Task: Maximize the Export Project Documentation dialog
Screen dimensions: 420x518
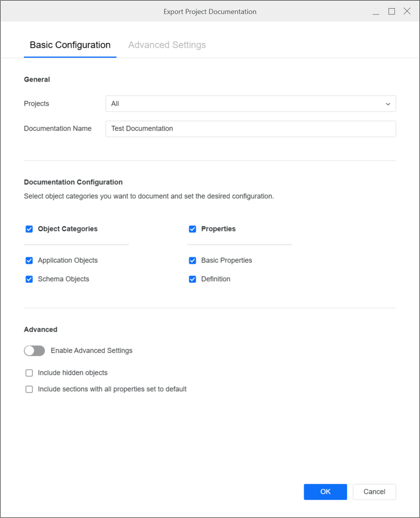Action: [392, 12]
